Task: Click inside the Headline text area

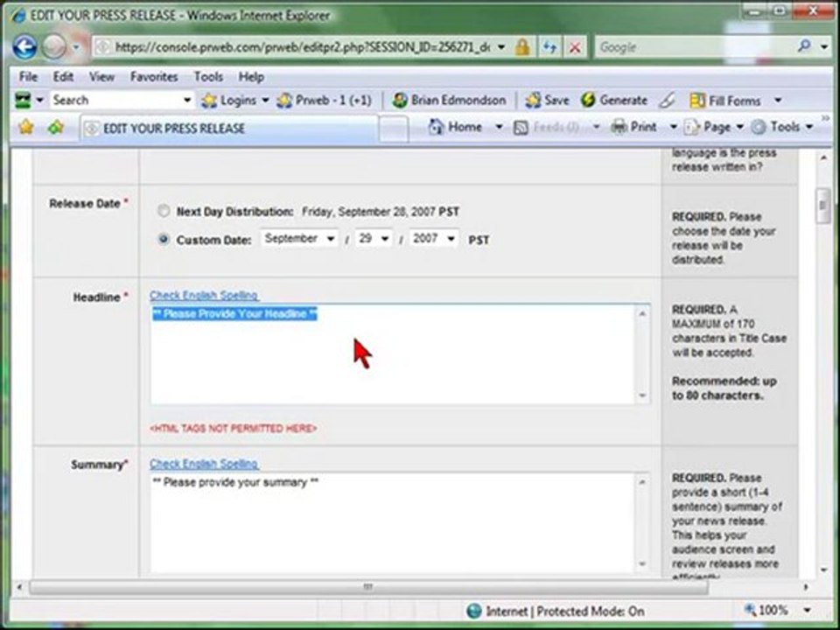Action: [393, 354]
